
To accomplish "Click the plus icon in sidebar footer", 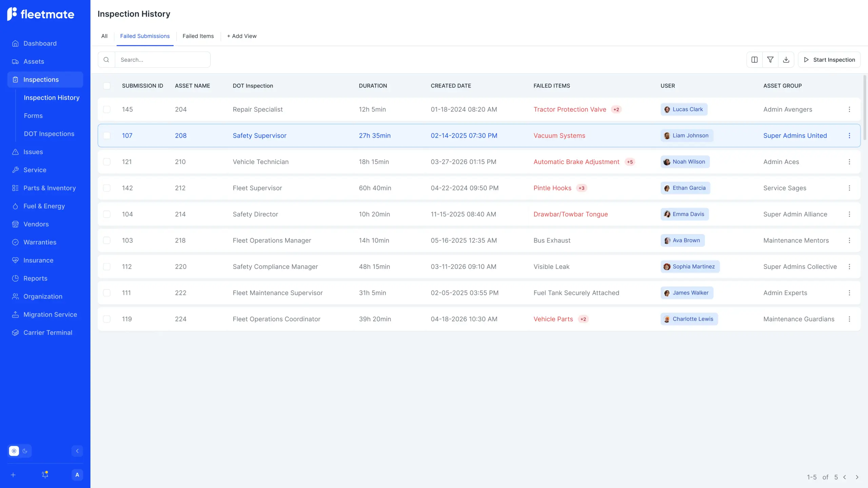I will point(13,475).
